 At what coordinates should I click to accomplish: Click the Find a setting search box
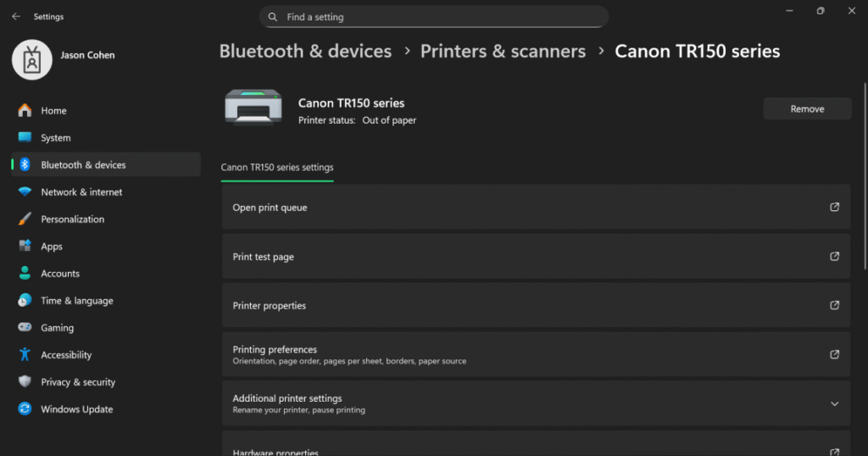(434, 17)
